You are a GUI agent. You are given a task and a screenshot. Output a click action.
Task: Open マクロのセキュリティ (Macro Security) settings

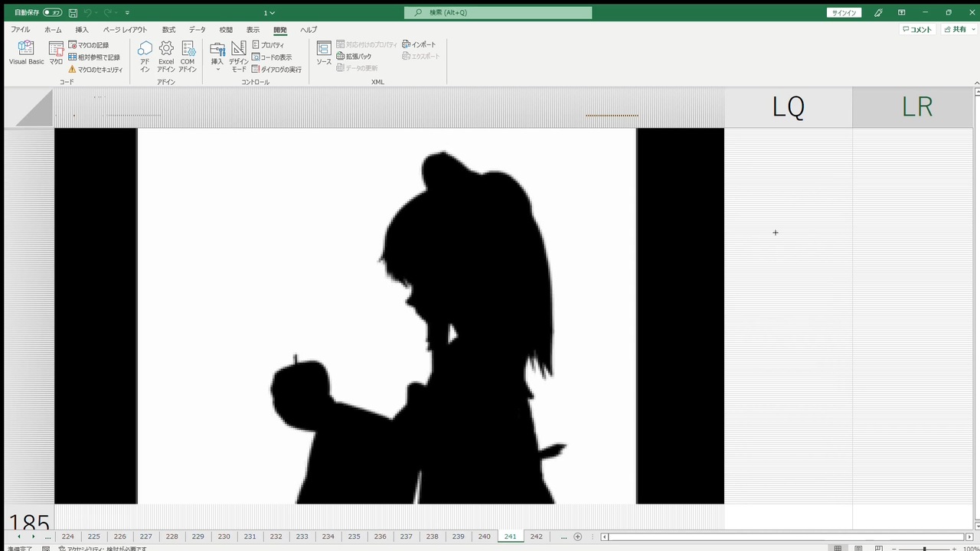[96, 70]
